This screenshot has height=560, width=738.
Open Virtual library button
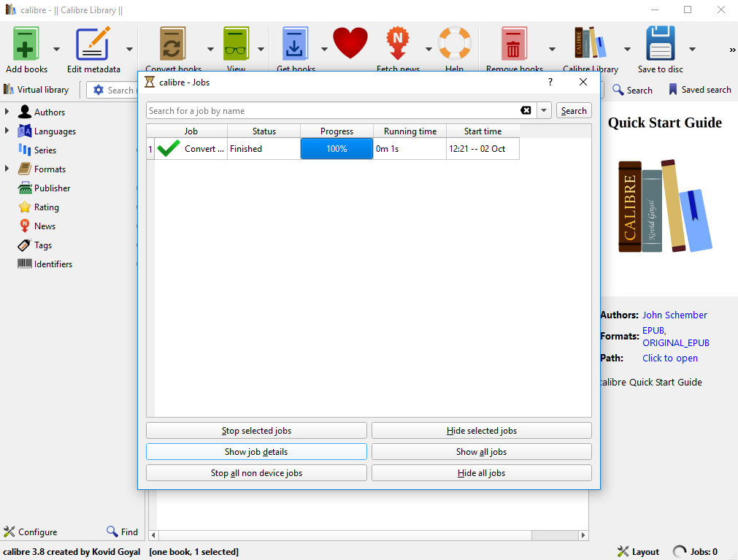[36, 89]
